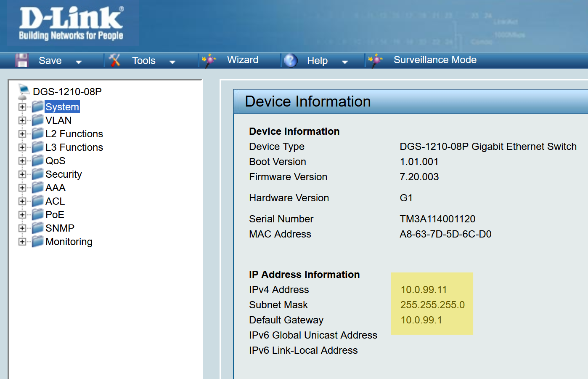Expand the Monitoring tree node
The height and width of the screenshot is (379, 588).
22,242
